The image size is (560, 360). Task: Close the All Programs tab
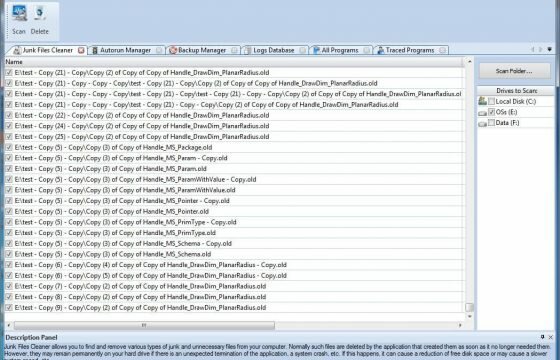[x=367, y=50]
